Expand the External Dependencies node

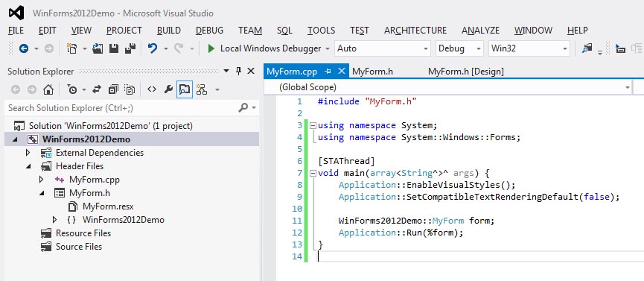point(28,153)
